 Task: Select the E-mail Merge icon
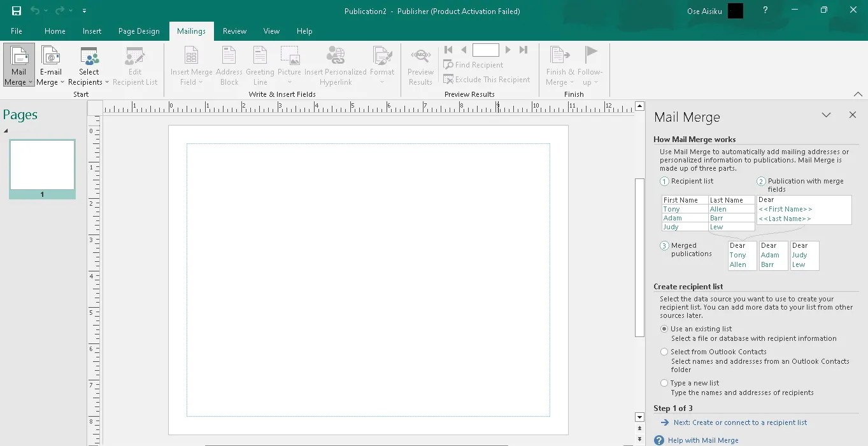pos(50,64)
